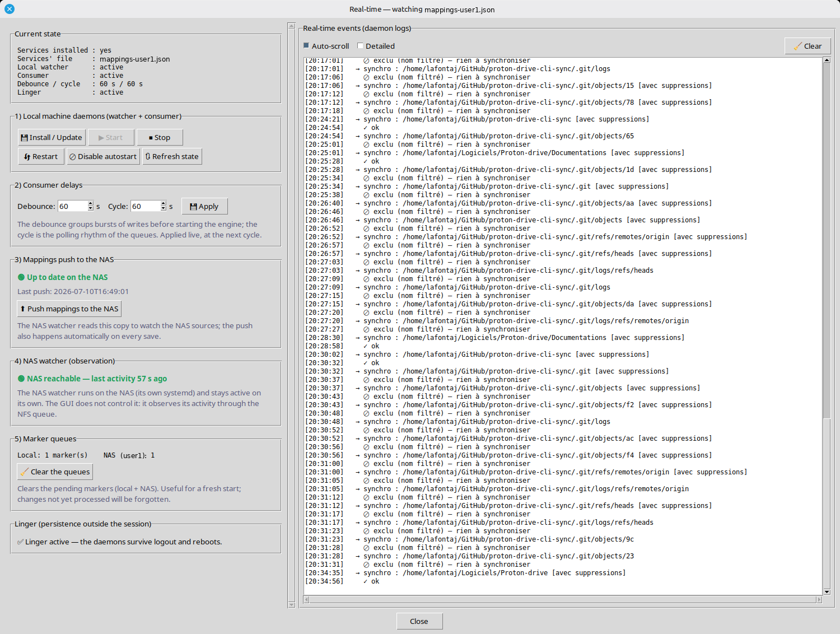Viewport: 840px width, 634px height.
Task: Clear the marker queues
Action: click(55, 472)
